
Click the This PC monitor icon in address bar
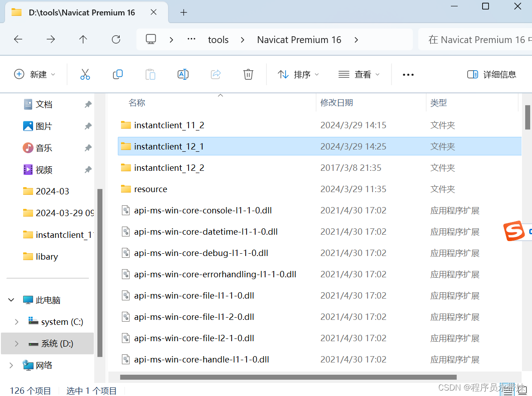tap(150, 39)
